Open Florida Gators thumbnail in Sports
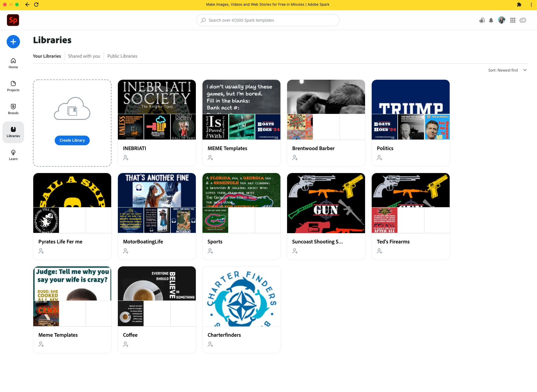 (215, 220)
